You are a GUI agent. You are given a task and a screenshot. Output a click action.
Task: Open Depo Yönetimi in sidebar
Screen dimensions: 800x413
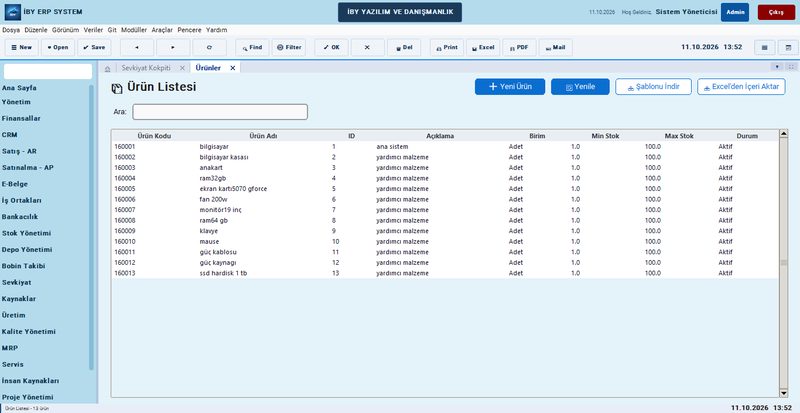point(27,250)
